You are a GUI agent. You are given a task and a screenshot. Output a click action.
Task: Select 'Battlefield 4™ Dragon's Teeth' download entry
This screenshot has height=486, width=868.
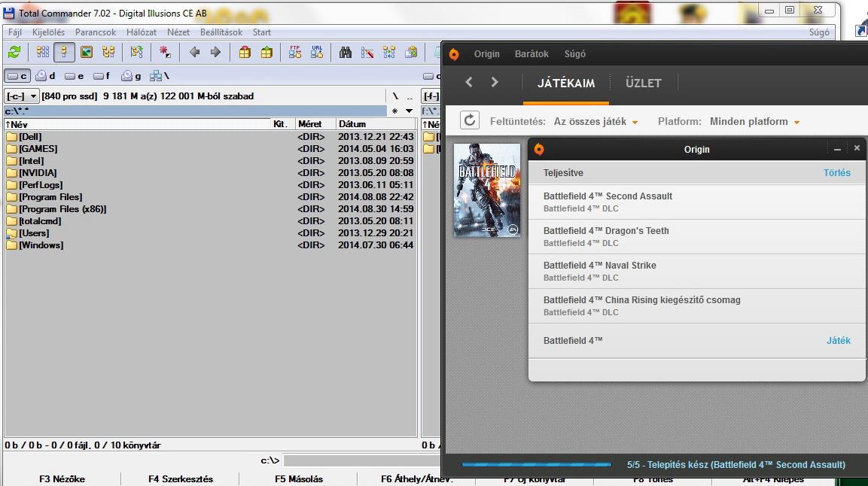click(697, 236)
